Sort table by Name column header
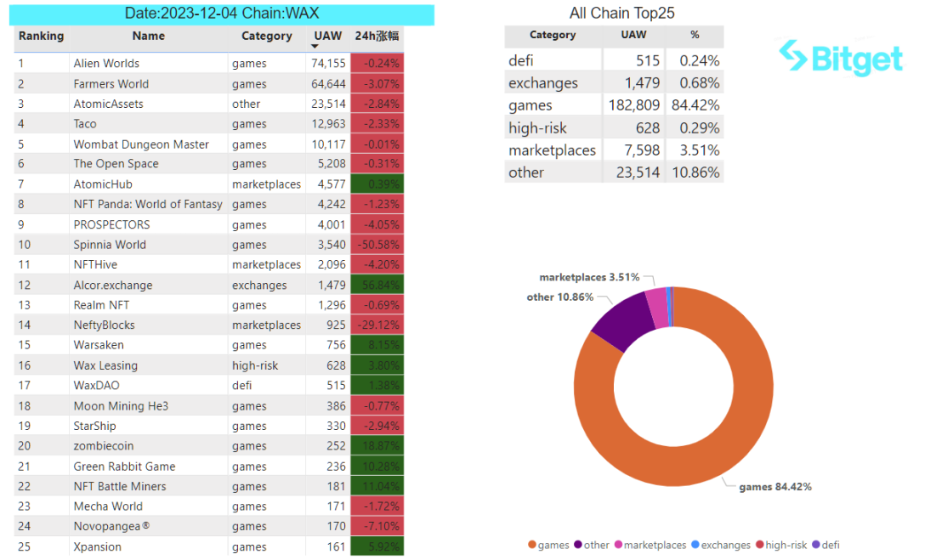The image size is (936, 560). [x=148, y=36]
